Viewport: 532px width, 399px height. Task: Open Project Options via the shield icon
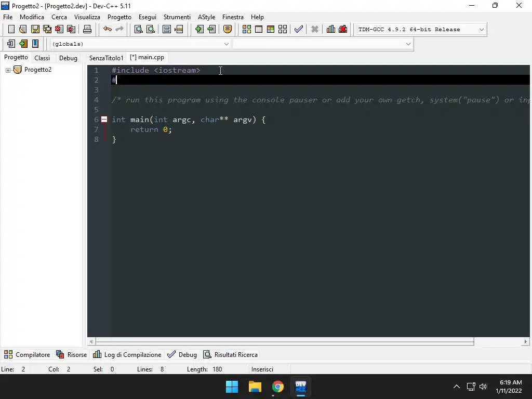tap(228, 29)
